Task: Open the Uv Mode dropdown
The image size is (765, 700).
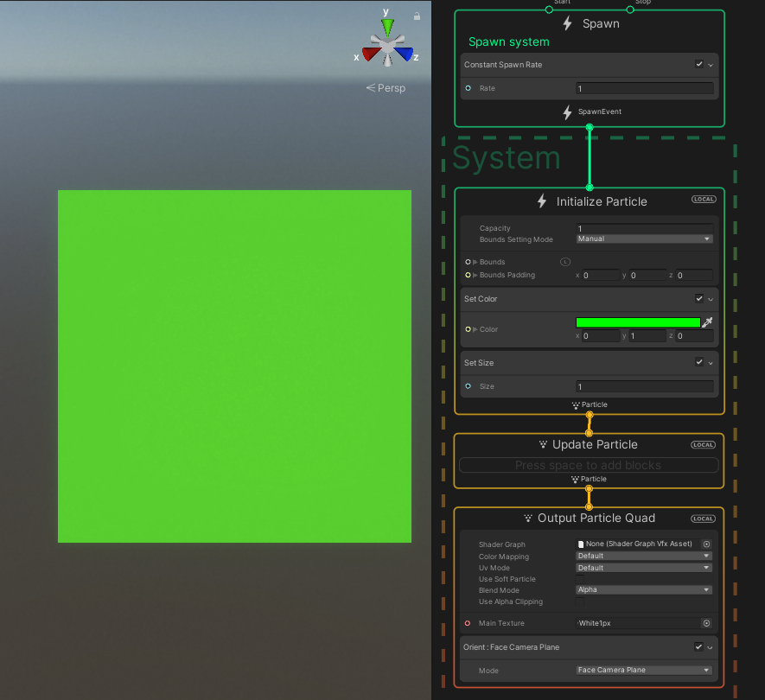Action: 644,568
